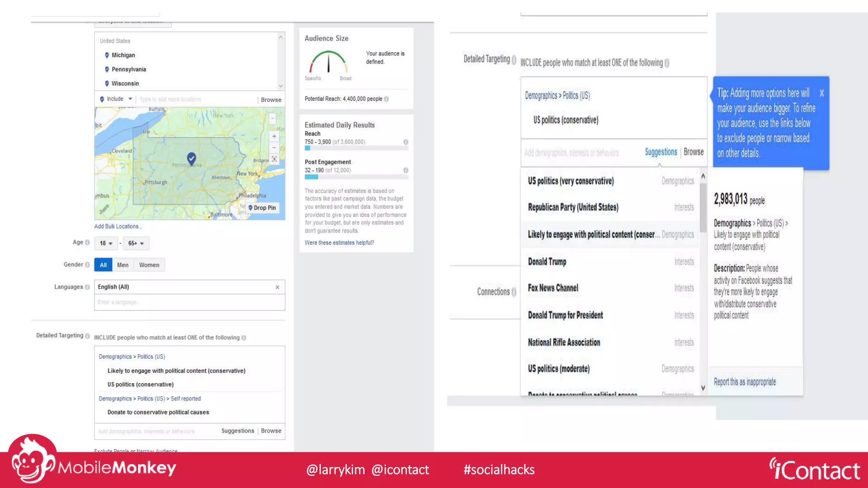
Task: Select the Women gender option
Action: [x=149, y=265]
